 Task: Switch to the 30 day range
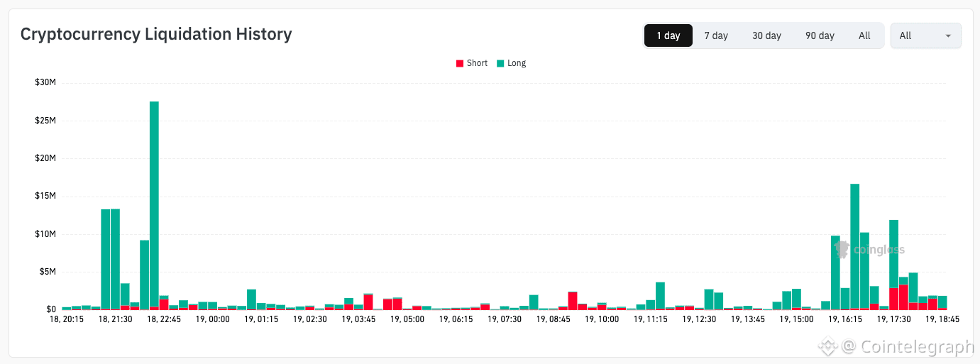click(x=766, y=35)
